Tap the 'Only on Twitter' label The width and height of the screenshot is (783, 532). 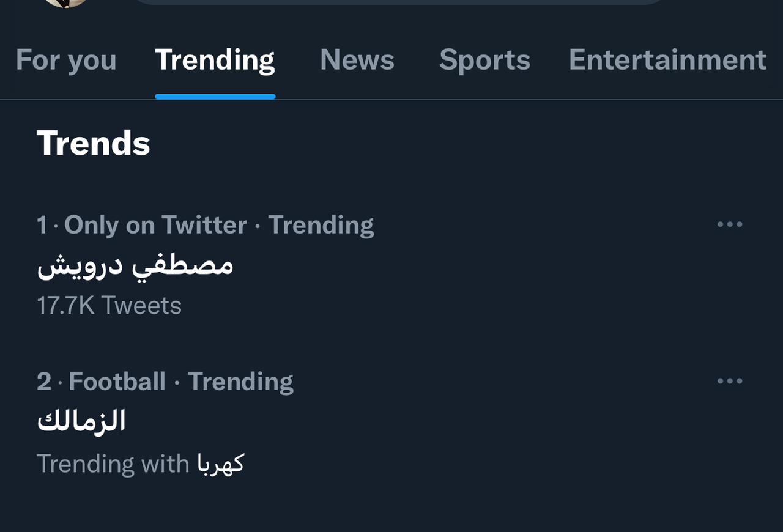pyautogui.click(x=155, y=225)
